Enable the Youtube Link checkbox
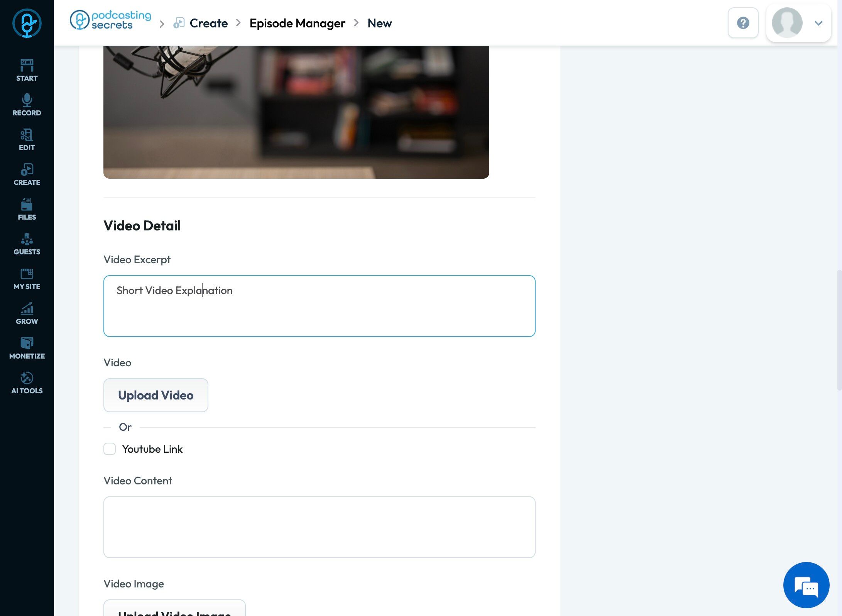The height and width of the screenshot is (616, 842). [x=110, y=449]
